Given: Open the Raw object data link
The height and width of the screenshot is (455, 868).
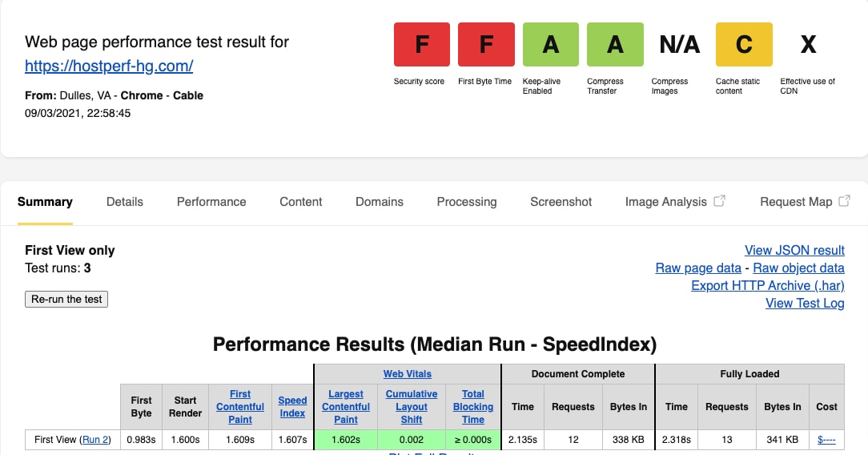Looking at the screenshot, I should tap(798, 268).
